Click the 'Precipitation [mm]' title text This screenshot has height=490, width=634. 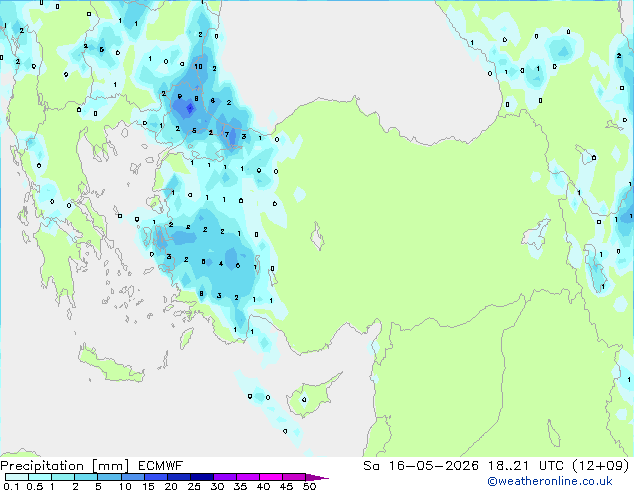[64, 466]
